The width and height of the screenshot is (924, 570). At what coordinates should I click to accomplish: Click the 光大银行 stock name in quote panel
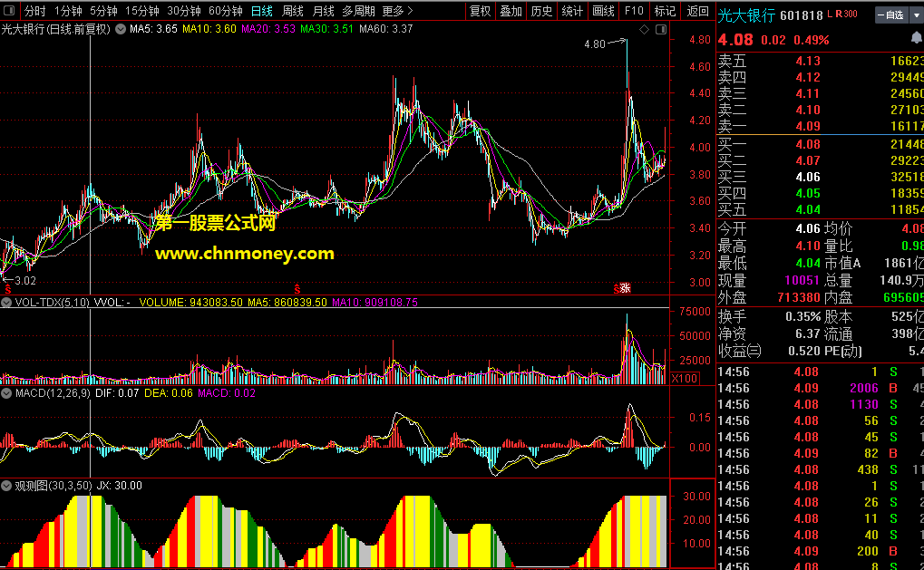746,16
